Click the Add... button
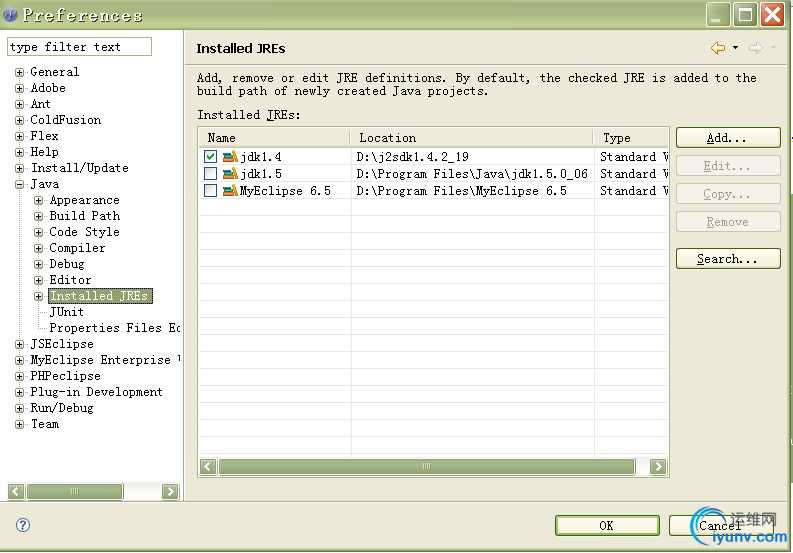 [x=728, y=138]
